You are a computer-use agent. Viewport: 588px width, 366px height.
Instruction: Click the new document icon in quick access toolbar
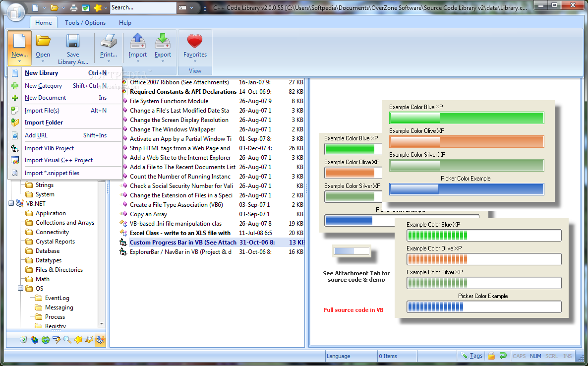[35, 7]
